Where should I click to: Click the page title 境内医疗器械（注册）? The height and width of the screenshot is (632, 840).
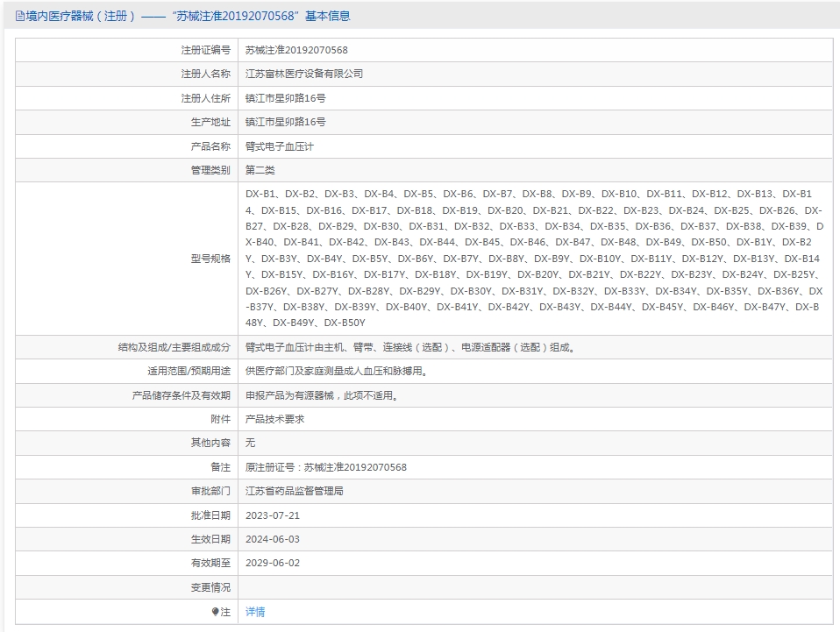[x=81, y=16]
